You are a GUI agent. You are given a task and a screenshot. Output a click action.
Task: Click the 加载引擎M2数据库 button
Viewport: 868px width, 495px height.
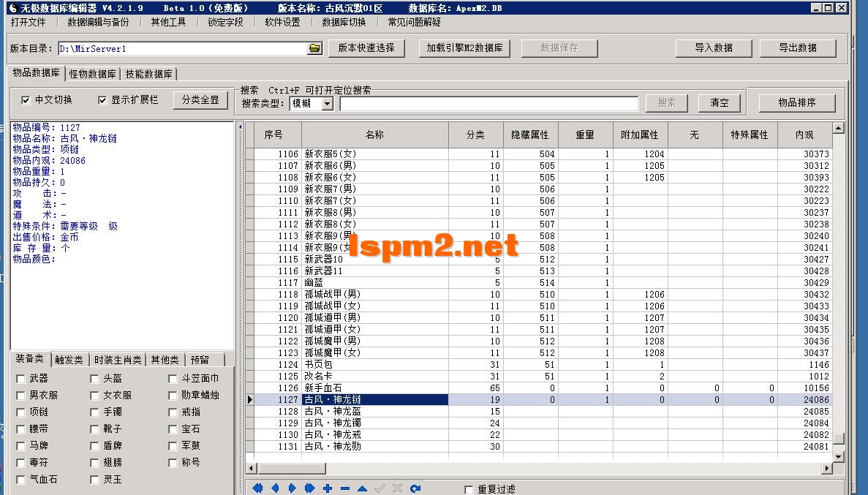point(464,48)
